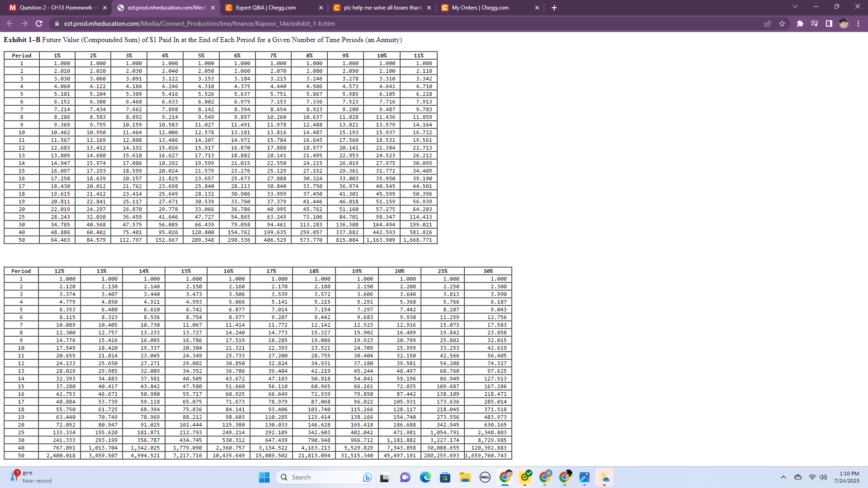Expand the tab search chevron

click(x=795, y=7)
